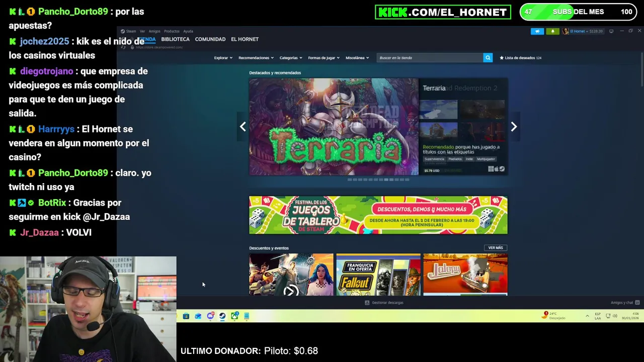Click the Indie tag
644x362 pixels.
pyautogui.click(x=469, y=159)
